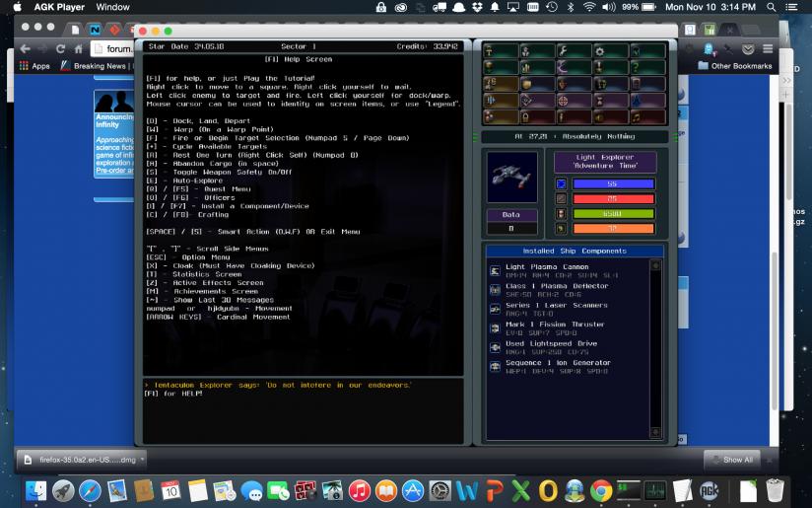Open the Window menu in the menu bar
The height and width of the screenshot is (508, 812).
click(x=112, y=7)
